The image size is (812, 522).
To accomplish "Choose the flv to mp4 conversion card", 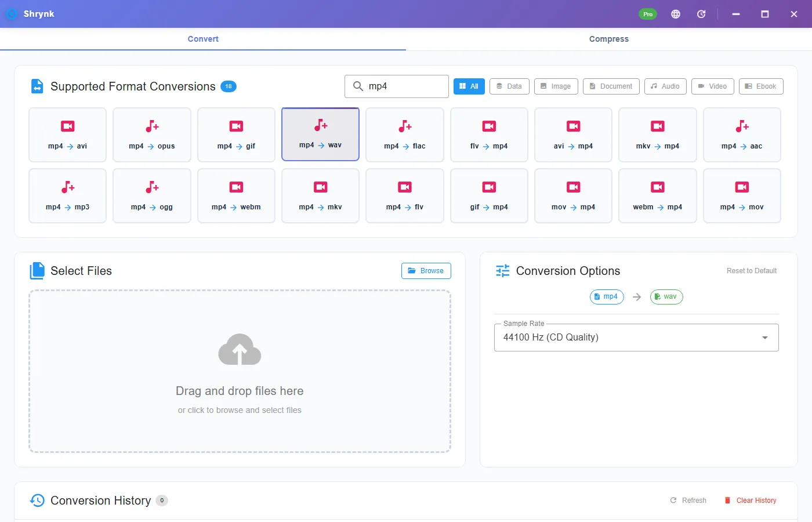I will (489, 135).
